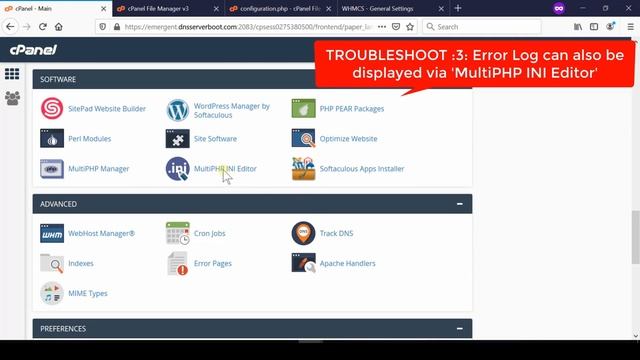Click the Cron Jobs calendar icon
The image size is (640, 360).
click(178, 233)
